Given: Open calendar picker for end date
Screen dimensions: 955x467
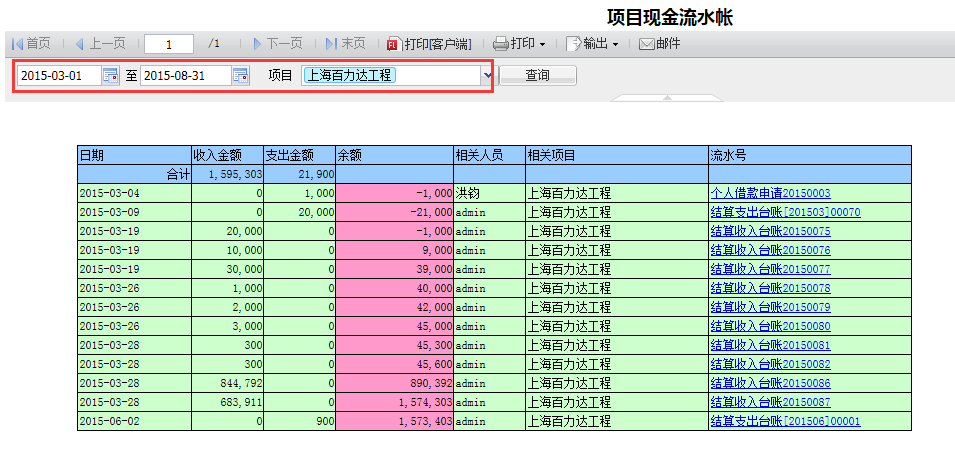Looking at the screenshot, I should pyautogui.click(x=241, y=75).
